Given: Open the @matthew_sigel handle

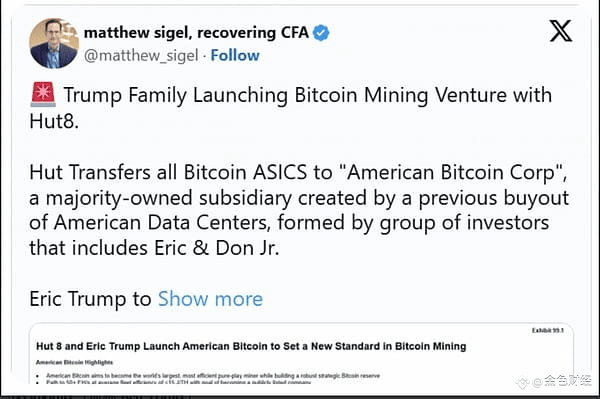Looking at the screenshot, I should pyautogui.click(x=141, y=56).
